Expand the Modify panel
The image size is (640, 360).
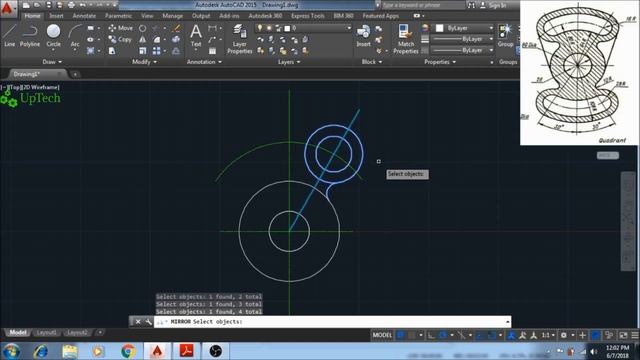point(144,62)
